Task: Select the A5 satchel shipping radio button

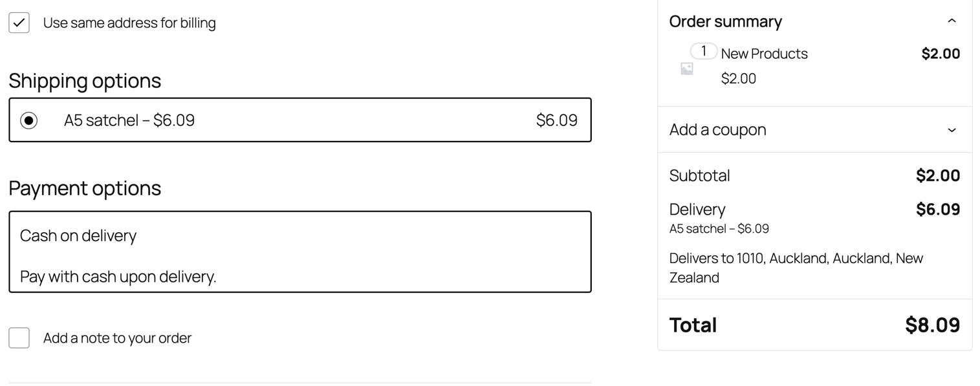Action: [29, 120]
